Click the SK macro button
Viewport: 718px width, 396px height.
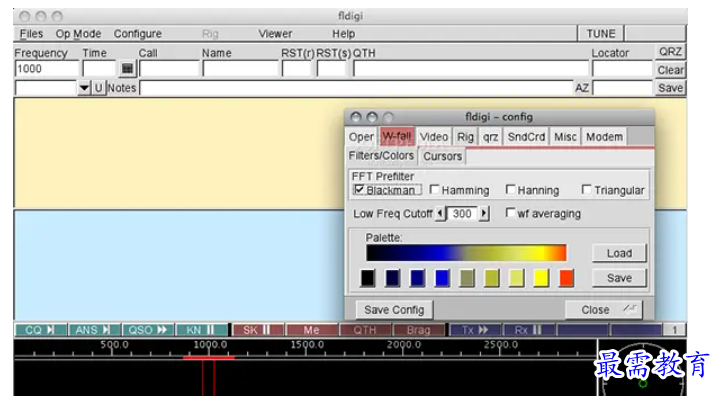point(258,330)
